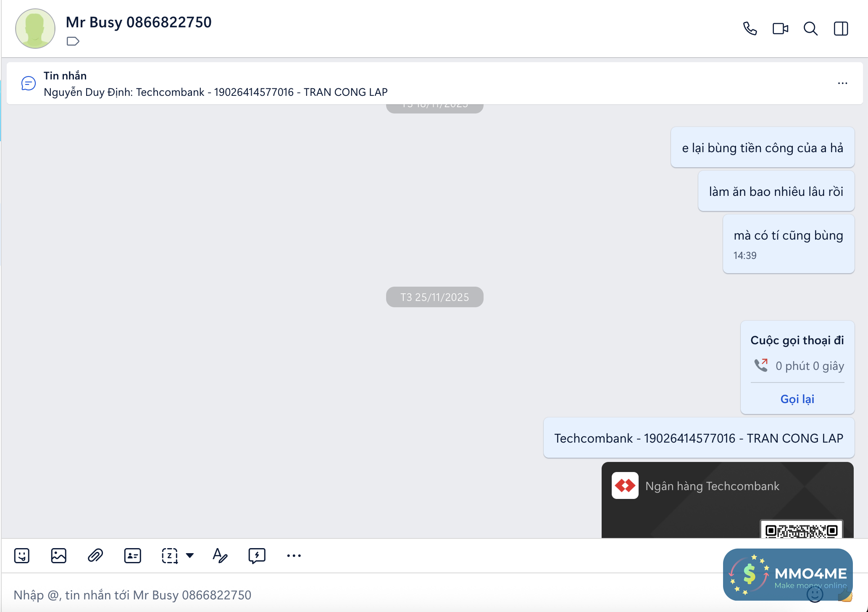The image size is (868, 612).
Task: Open the Techcombank QR card
Action: pos(727,500)
